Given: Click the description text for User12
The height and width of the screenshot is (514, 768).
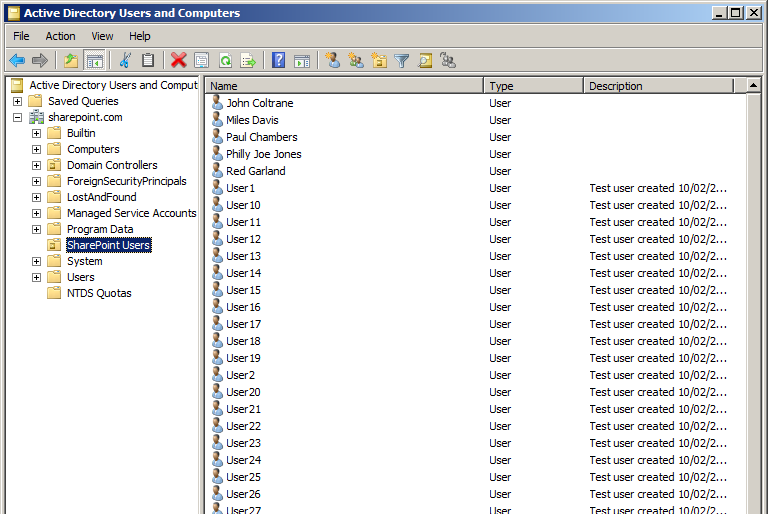Looking at the screenshot, I should (658, 239).
